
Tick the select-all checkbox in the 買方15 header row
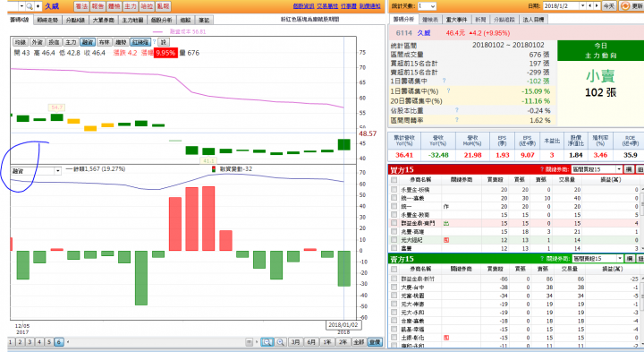[x=394, y=180]
